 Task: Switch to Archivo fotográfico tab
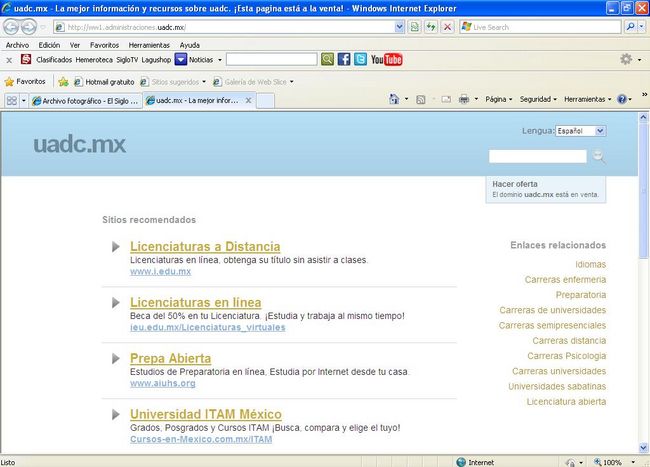pos(84,100)
